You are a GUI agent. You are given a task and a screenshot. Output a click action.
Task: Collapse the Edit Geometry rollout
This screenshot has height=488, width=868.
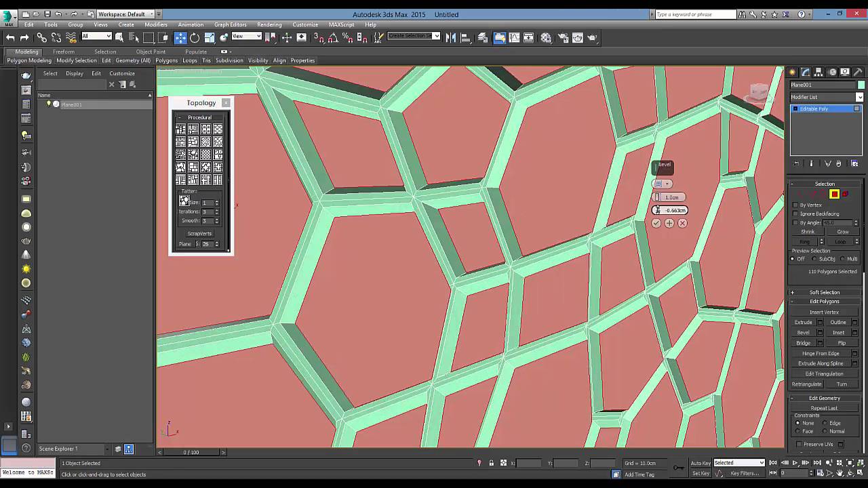click(825, 398)
